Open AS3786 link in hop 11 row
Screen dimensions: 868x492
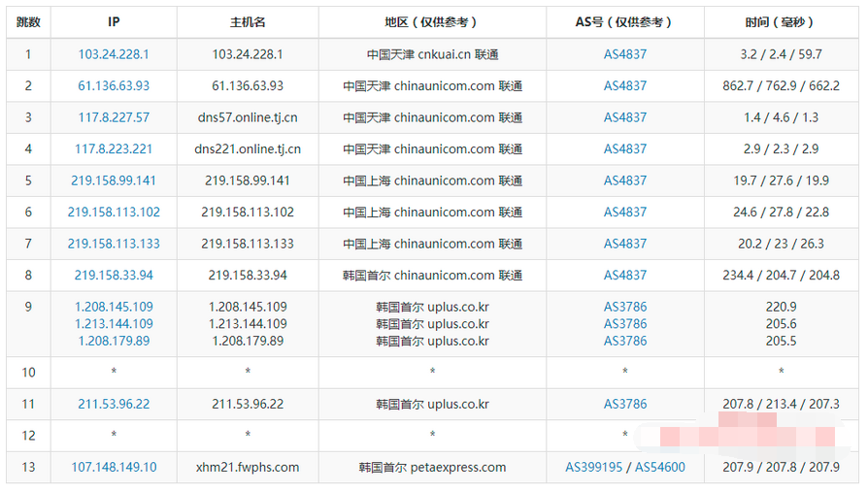coord(625,404)
